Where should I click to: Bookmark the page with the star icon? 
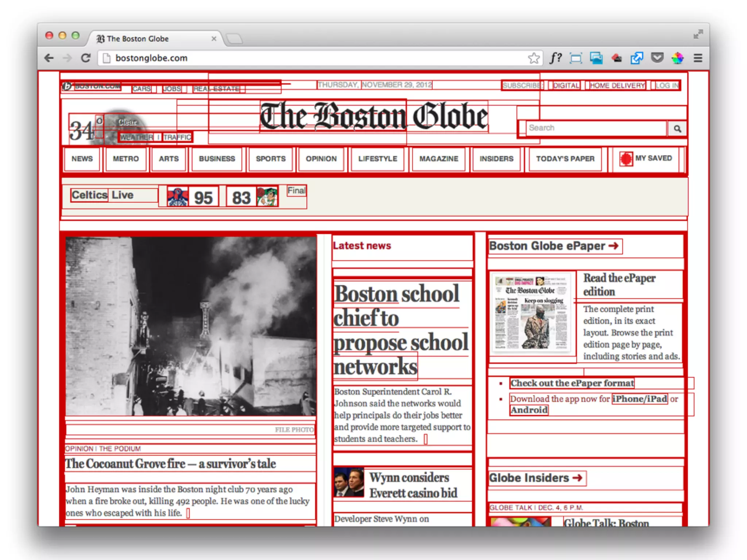tap(534, 58)
